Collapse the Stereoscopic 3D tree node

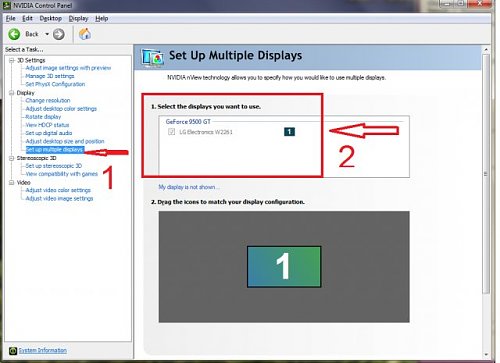(12, 158)
